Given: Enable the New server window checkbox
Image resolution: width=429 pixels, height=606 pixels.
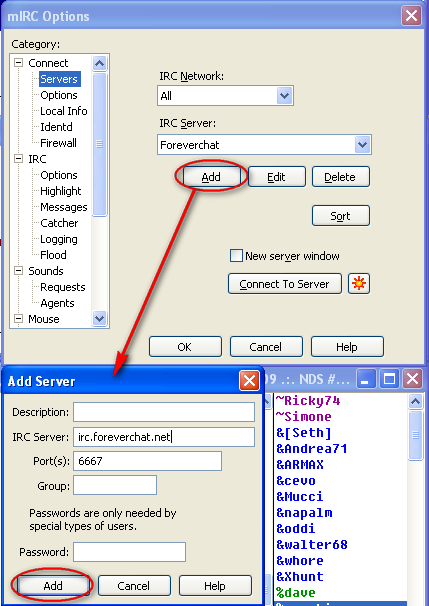Looking at the screenshot, I should pyautogui.click(x=236, y=256).
